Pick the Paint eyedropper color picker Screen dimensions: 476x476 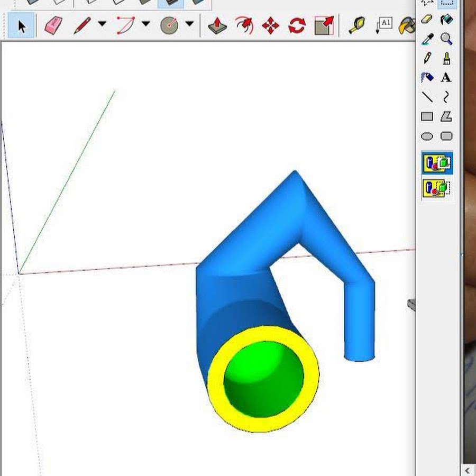pos(427,39)
